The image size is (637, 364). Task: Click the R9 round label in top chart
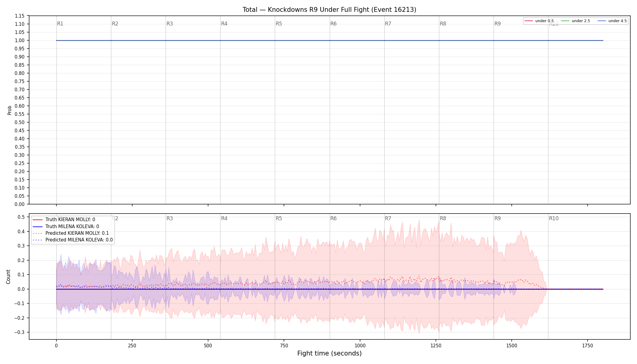pos(497,24)
